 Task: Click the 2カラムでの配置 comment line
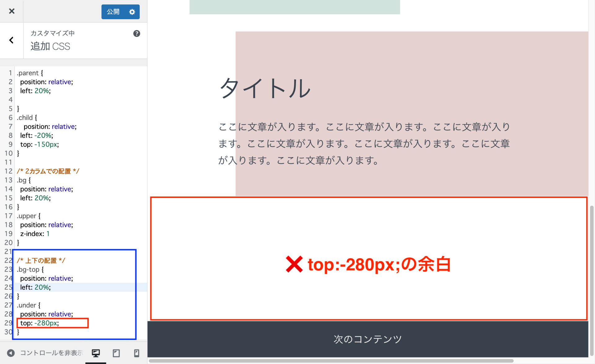(x=48, y=171)
